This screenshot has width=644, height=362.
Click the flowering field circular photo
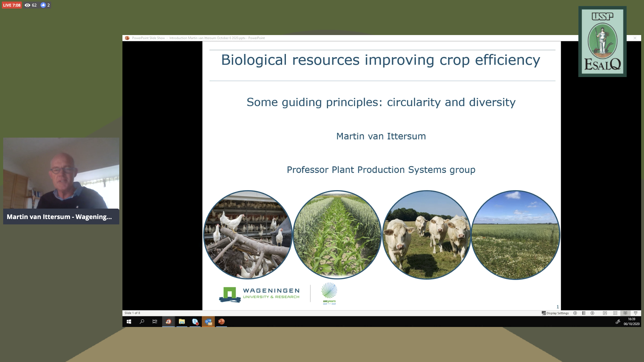tap(516, 235)
